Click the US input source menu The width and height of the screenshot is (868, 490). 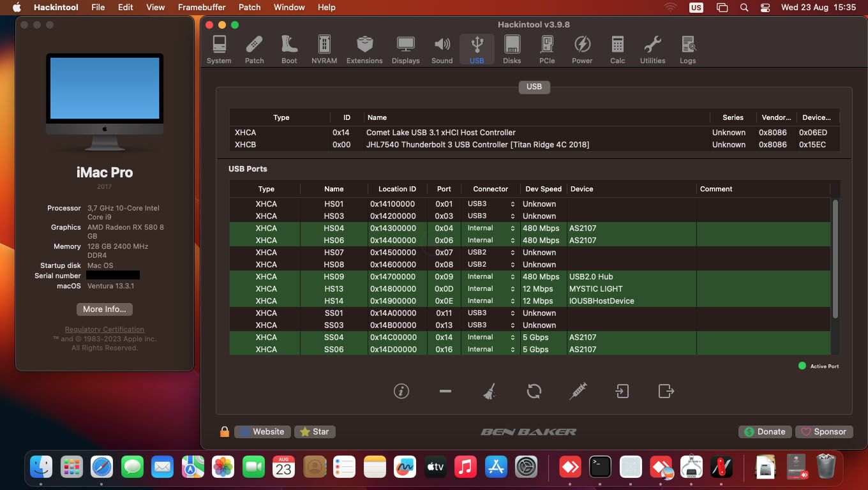coord(696,8)
